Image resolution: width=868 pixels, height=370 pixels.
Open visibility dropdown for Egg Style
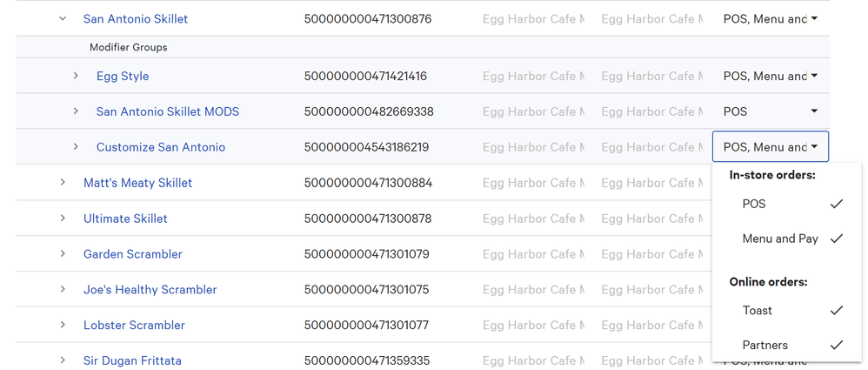pos(770,76)
